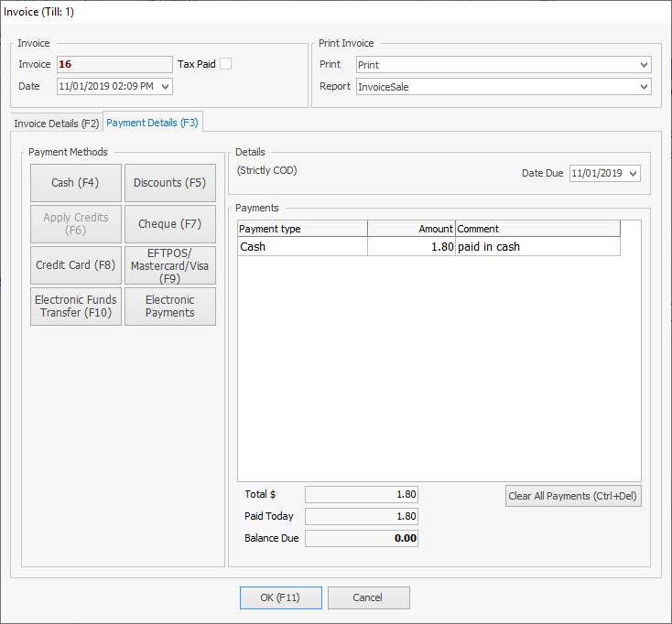672x624 pixels.
Task: Click the Cheque (F7) payment method
Action: 170,224
